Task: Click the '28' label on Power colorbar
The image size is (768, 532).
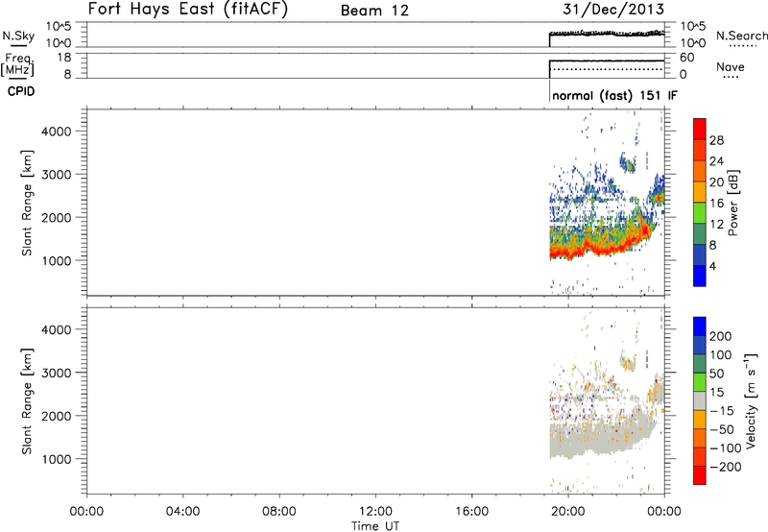Action: (x=716, y=140)
